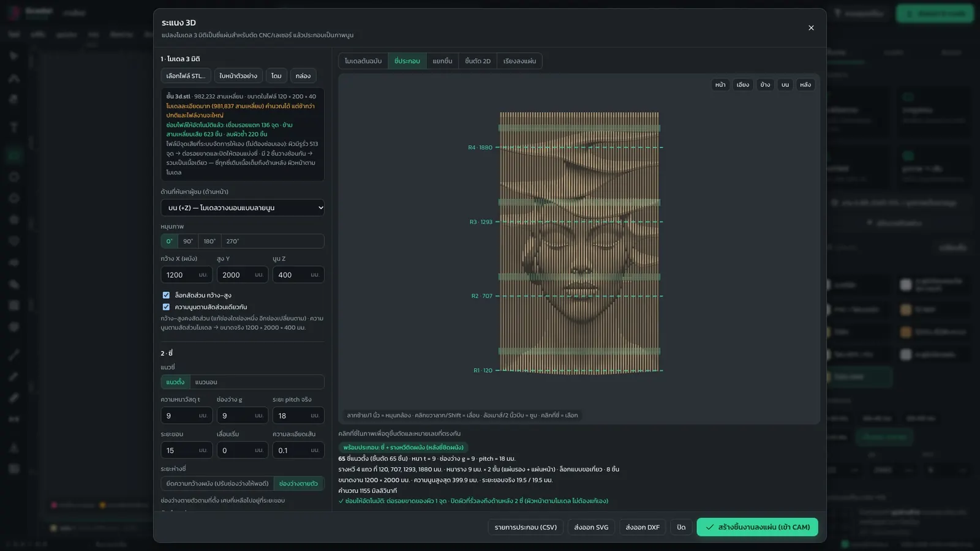Screen dimensions: 980x551
Task: Set camera to ข้าง view
Action: (766, 84)
